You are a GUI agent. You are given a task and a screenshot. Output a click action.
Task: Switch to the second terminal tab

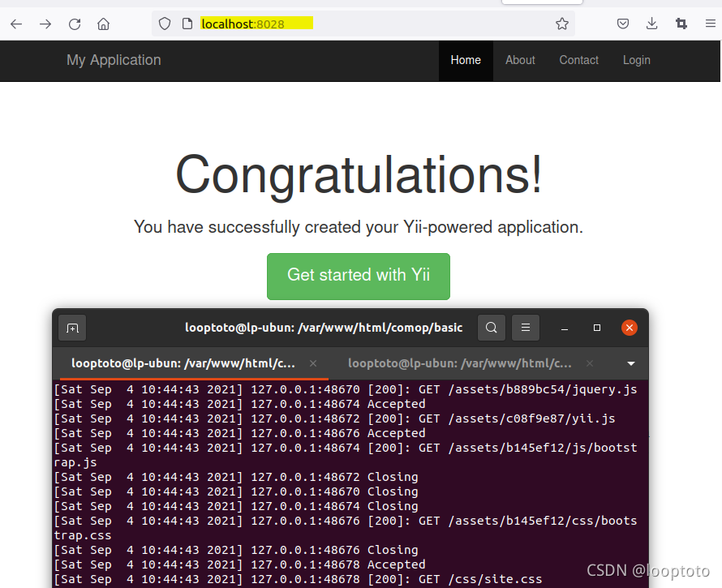[459, 363]
